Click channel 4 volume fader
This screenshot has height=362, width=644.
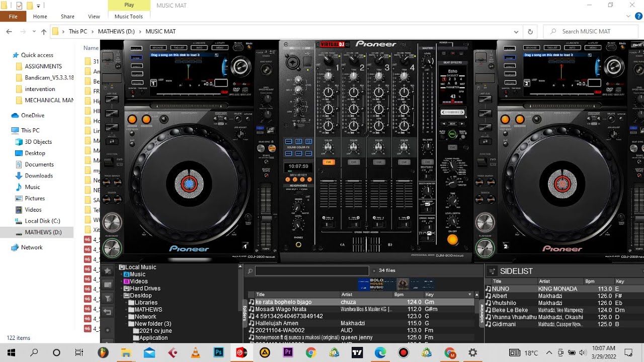[404, 194]
